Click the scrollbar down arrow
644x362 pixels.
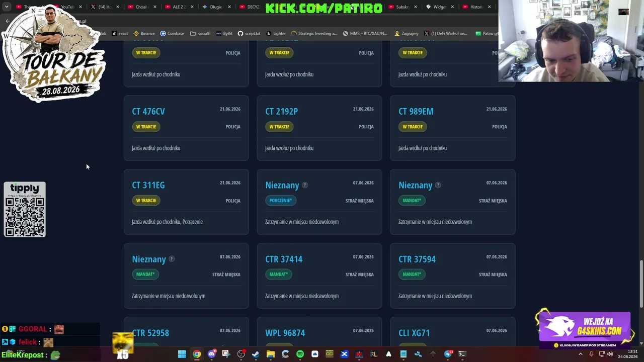(x=641, y=343)
